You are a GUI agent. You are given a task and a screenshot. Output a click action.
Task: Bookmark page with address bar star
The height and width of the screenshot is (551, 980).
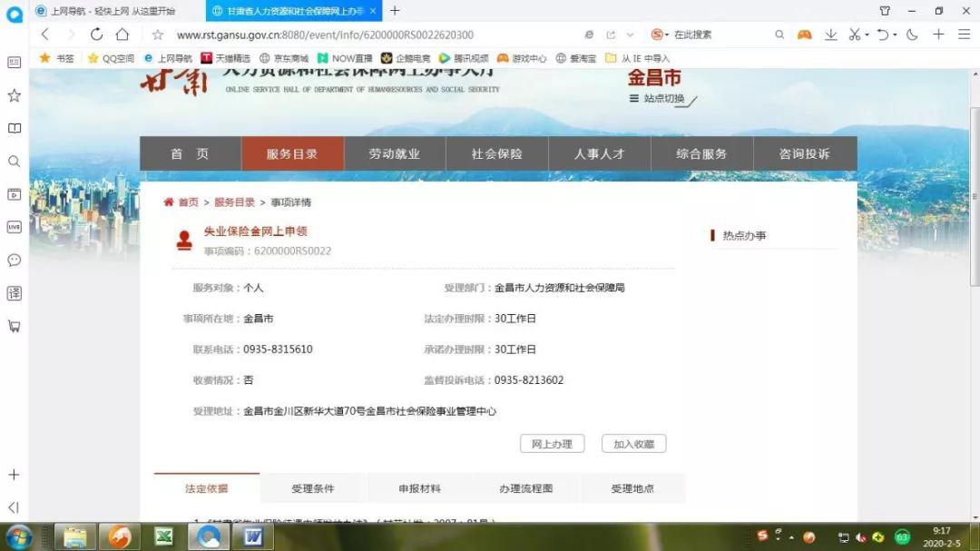[x=158, y=35]
